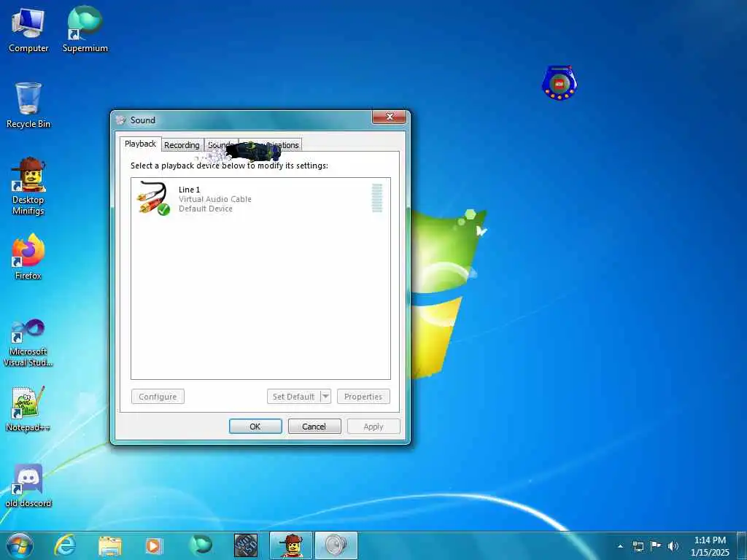Click the Configure button

[158, 397]
